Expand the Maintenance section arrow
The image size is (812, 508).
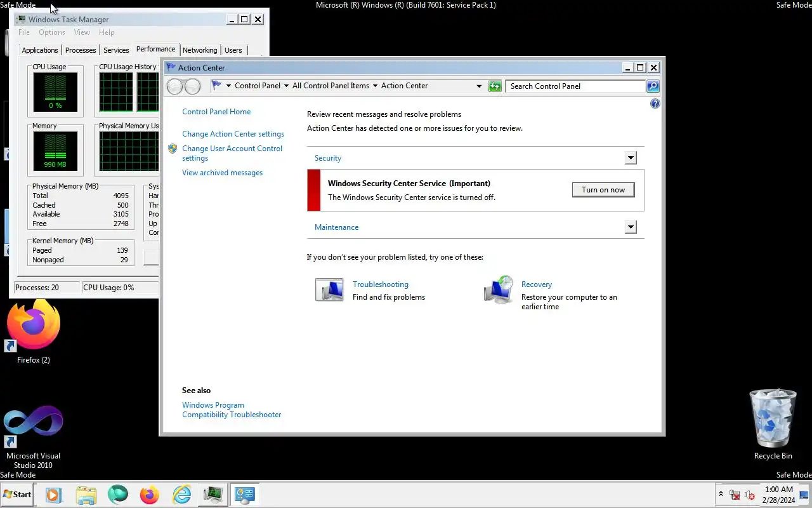[631, 227]
